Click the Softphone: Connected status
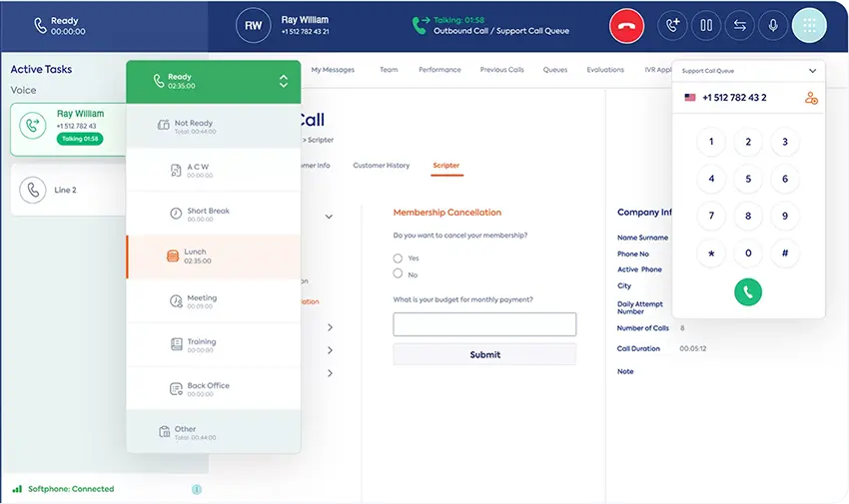 pos(71,489)
